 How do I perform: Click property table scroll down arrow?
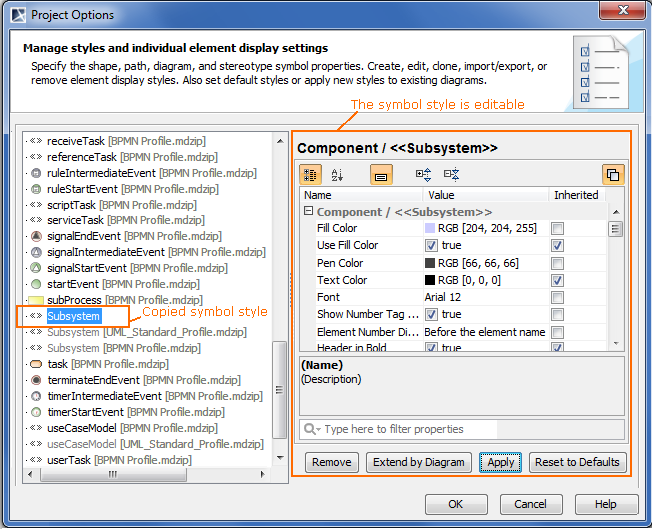[616, 344]
